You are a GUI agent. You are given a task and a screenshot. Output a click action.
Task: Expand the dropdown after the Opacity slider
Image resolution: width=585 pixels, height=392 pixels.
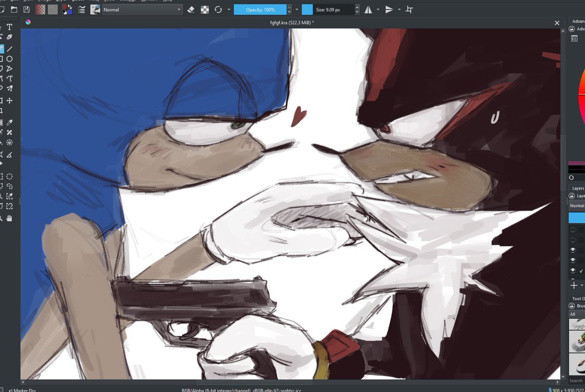(297, 9)
